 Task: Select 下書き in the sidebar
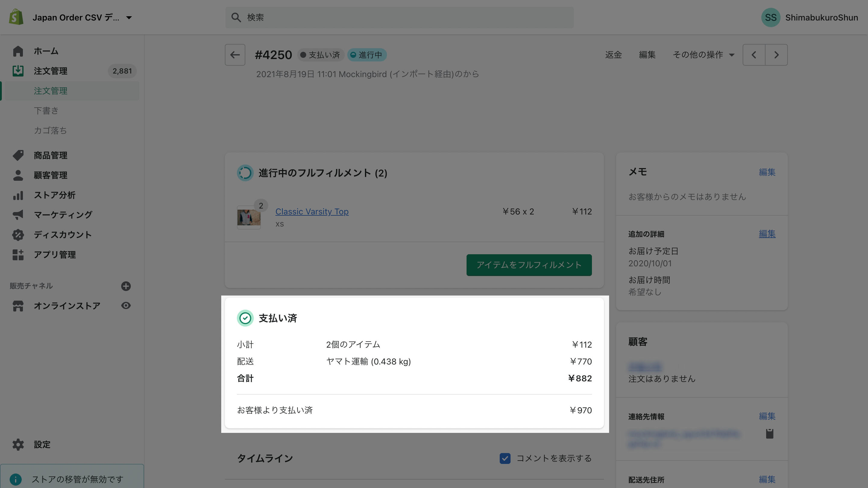coord(46,111)
